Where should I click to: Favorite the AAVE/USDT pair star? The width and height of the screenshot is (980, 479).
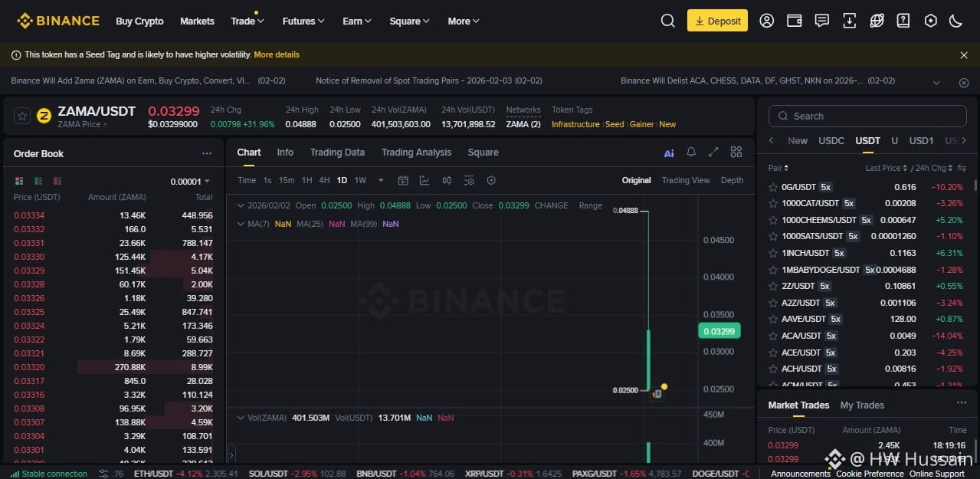point(773,319)
